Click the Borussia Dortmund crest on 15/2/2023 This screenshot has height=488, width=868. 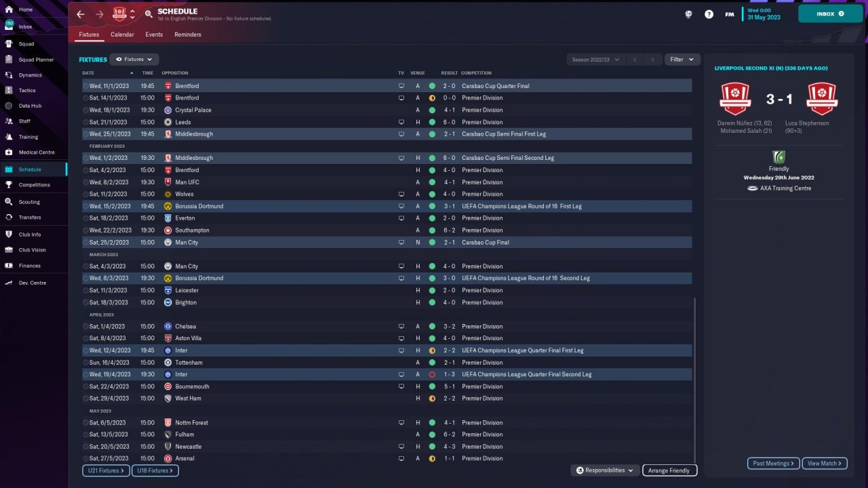168,206
